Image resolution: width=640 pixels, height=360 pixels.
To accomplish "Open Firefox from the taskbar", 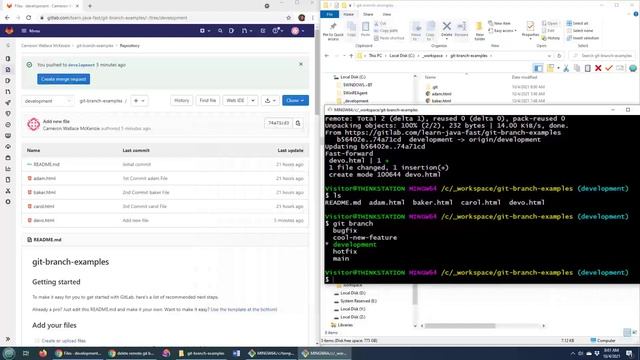I will 43,353.
